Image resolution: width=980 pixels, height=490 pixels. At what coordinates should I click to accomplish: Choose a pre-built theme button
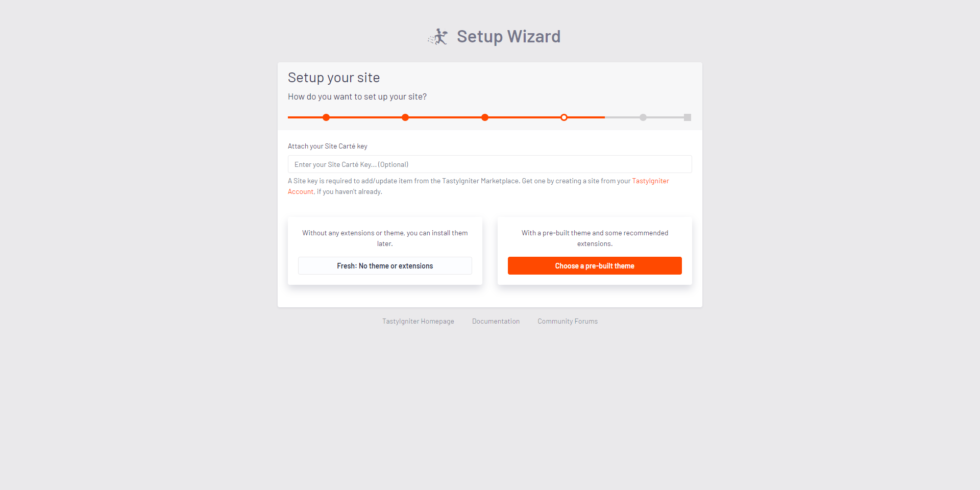595,266
